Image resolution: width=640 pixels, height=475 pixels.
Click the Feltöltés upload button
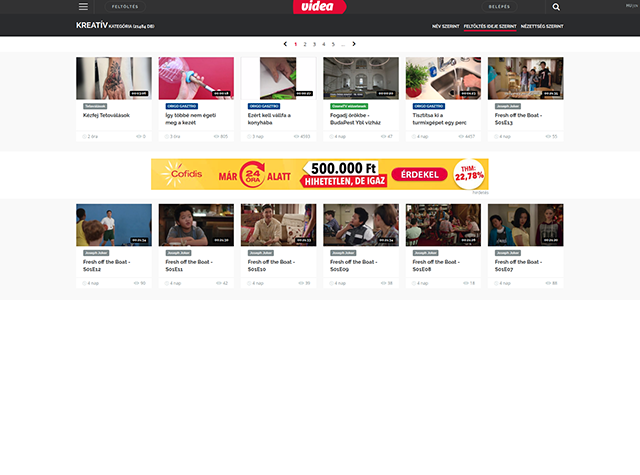pyautogui.click(x=125, y=7)
